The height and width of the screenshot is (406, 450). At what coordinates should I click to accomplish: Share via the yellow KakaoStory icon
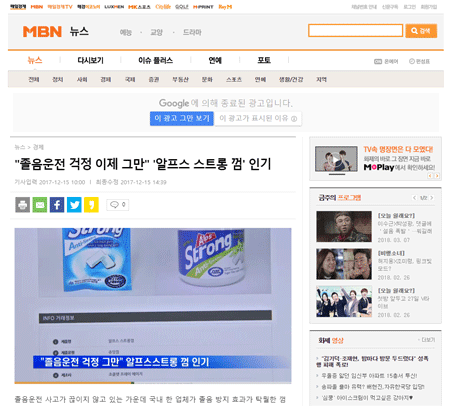pyautogui.click(x=91, y=205)
